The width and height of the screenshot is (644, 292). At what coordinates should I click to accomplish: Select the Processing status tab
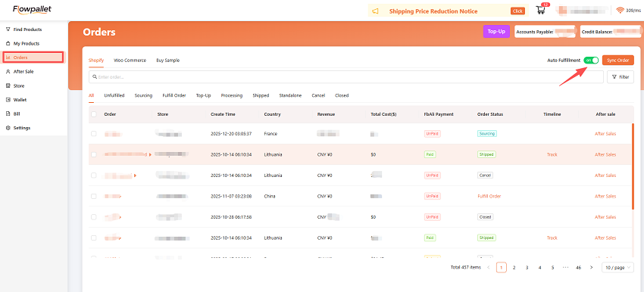click(x=232, y=95)
